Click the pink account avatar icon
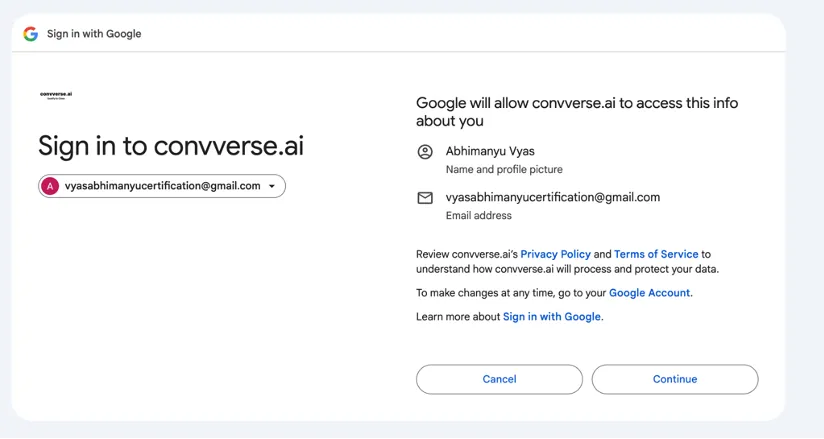 (50, 186)
